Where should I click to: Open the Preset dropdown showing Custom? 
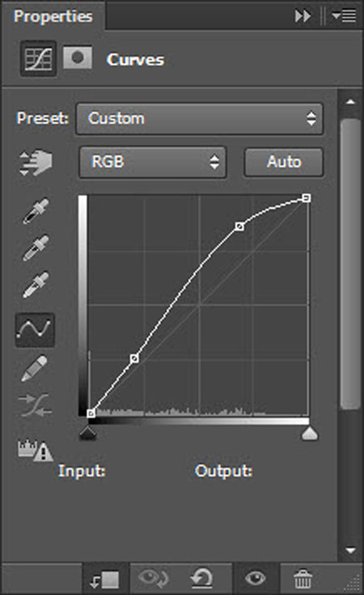[x=200, y=119]
